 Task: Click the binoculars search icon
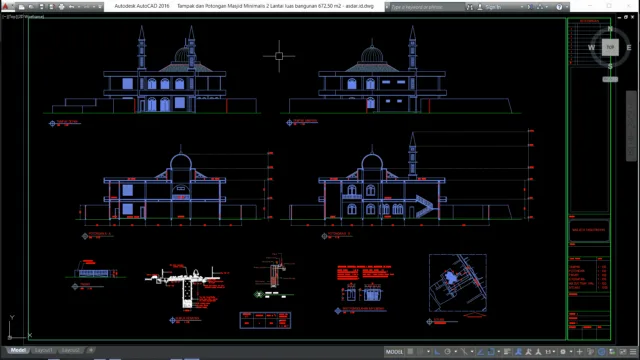pyautogui.click(x=470, y=7)
